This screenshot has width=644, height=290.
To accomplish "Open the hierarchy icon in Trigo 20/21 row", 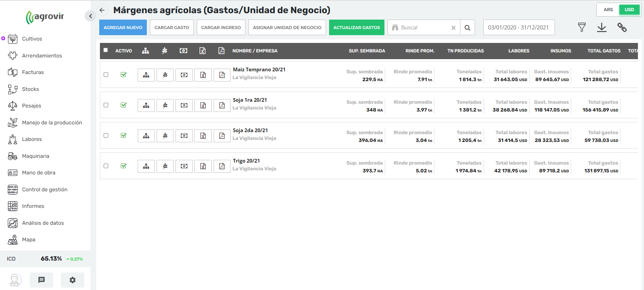I will [x=146, y=166].
